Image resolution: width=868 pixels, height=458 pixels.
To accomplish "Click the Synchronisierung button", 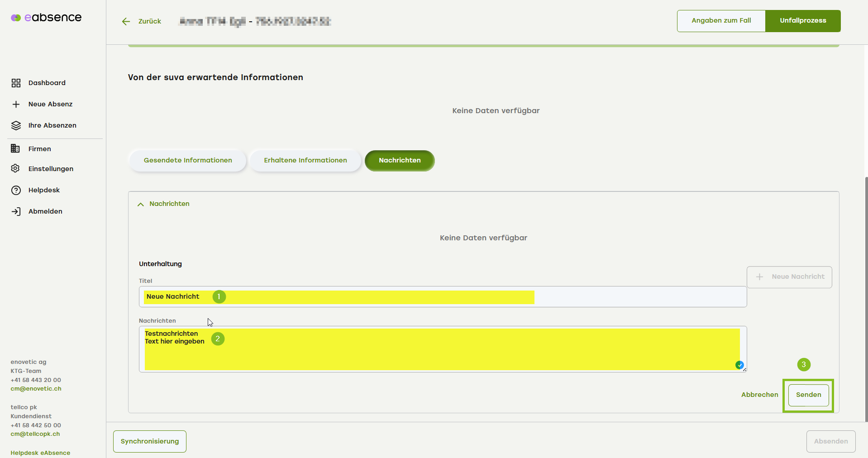I will (150, 441).
